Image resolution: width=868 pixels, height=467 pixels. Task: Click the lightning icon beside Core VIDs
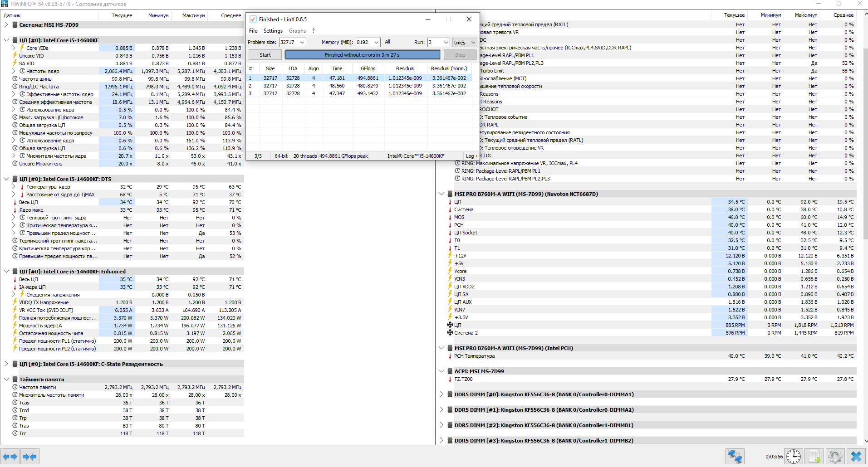point(22,48)
